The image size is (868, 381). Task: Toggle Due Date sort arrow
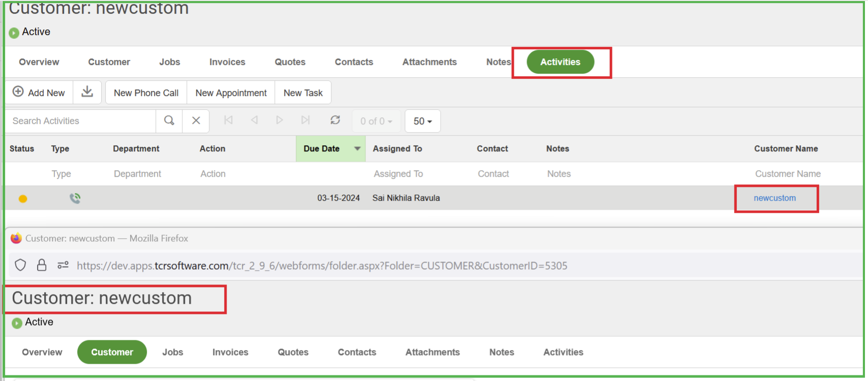(357, 149)
